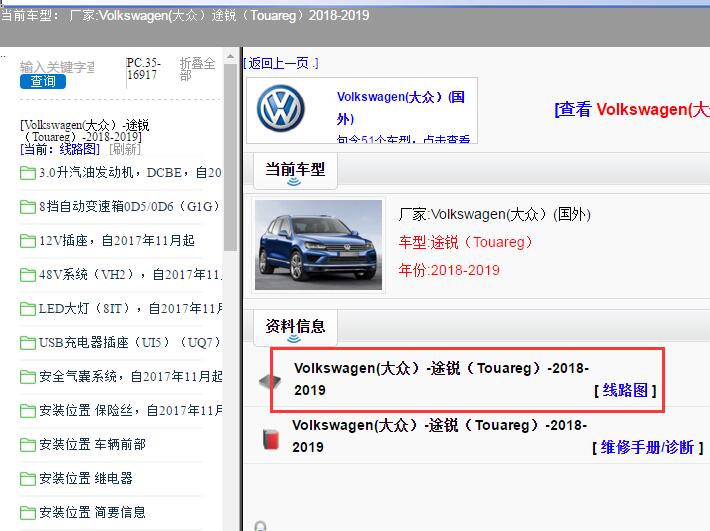Image resolution: width=710 pixels, height=531 pixels.
Task: Click the folder icon beside 安装位置 简要信息
Action: 28,512
